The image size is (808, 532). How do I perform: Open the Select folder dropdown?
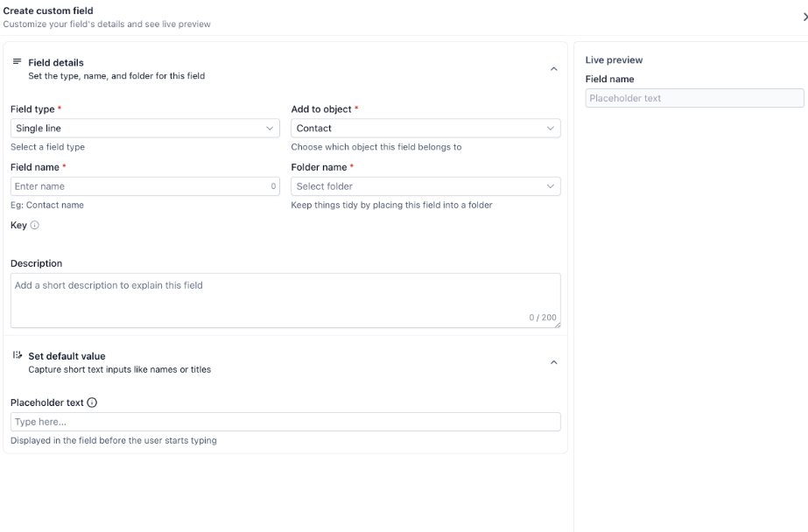tap(425, 186)
